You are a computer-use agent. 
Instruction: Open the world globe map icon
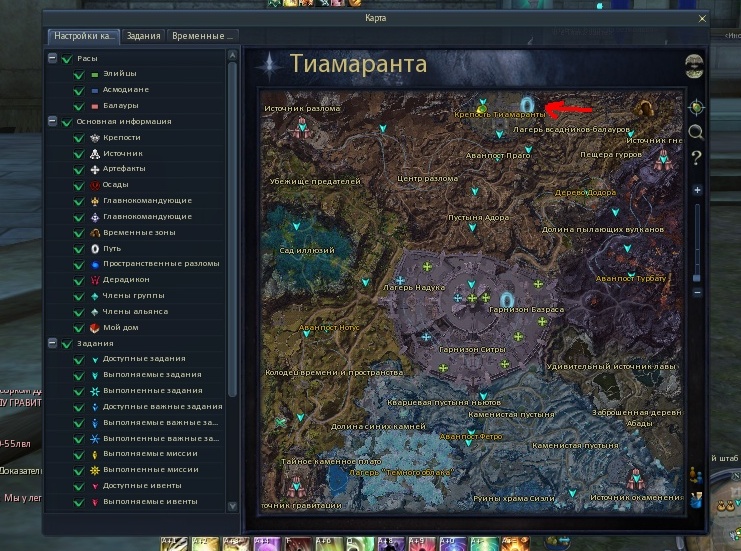coord(694,66)
